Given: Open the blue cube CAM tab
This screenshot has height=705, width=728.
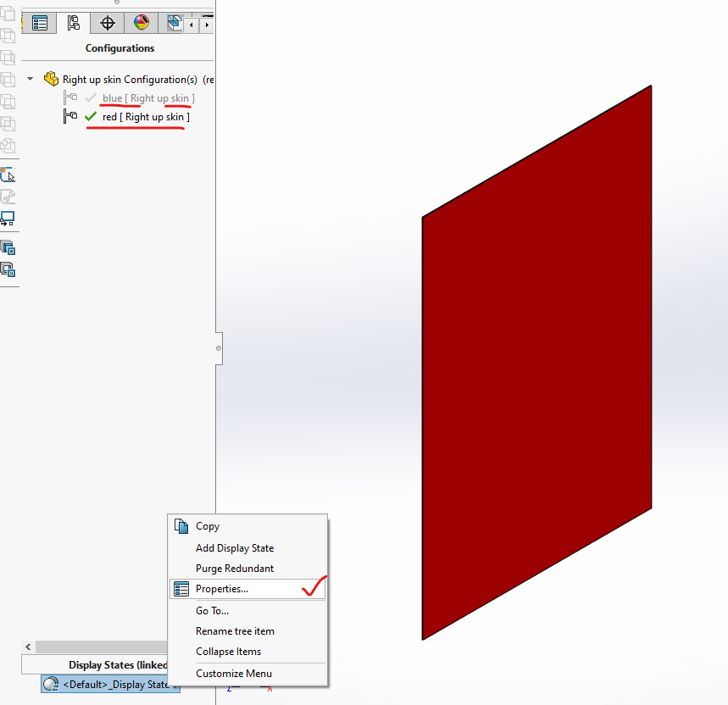Looking at the screenshot, I should 173,23.
